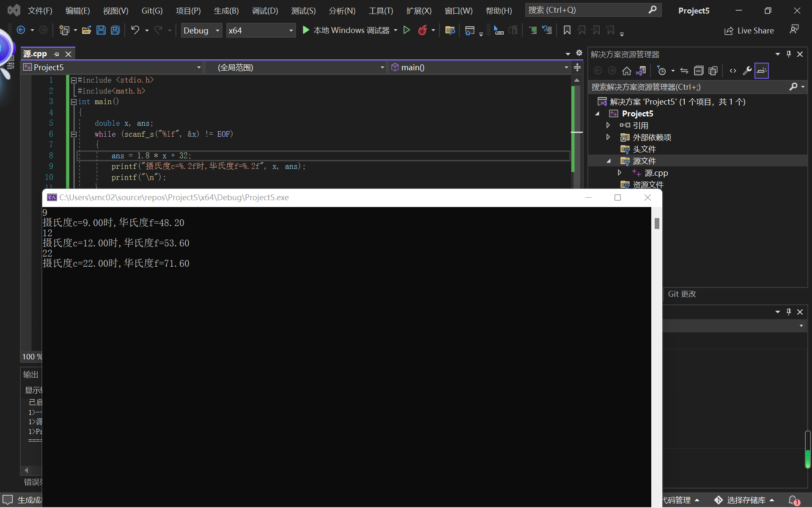Screen dimensions: 812x508
Task: Click the Solution Explorer home icon
Action: click(x=626, y=71)
